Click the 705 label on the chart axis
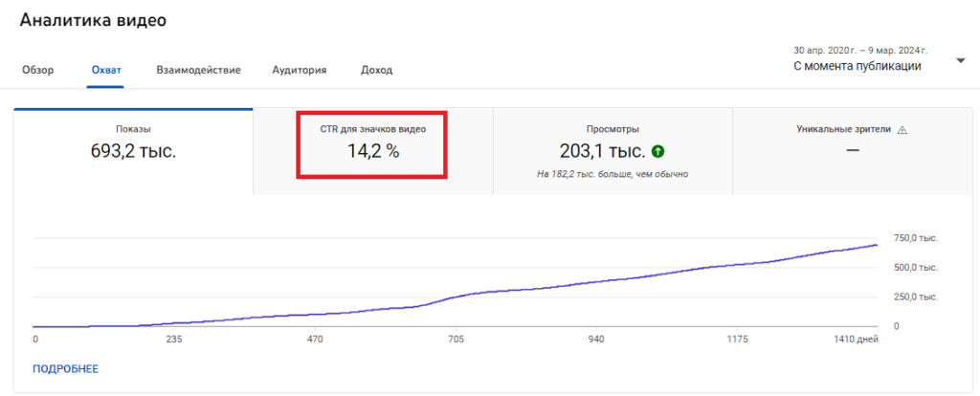 [456, 340]
